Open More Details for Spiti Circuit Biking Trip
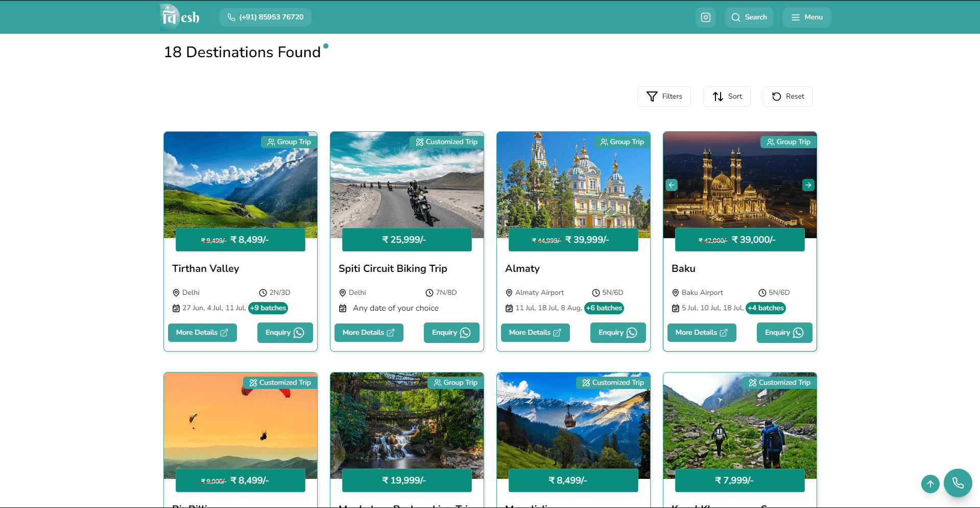The width and height of the screenshot is (980, 508). (369, 333)
